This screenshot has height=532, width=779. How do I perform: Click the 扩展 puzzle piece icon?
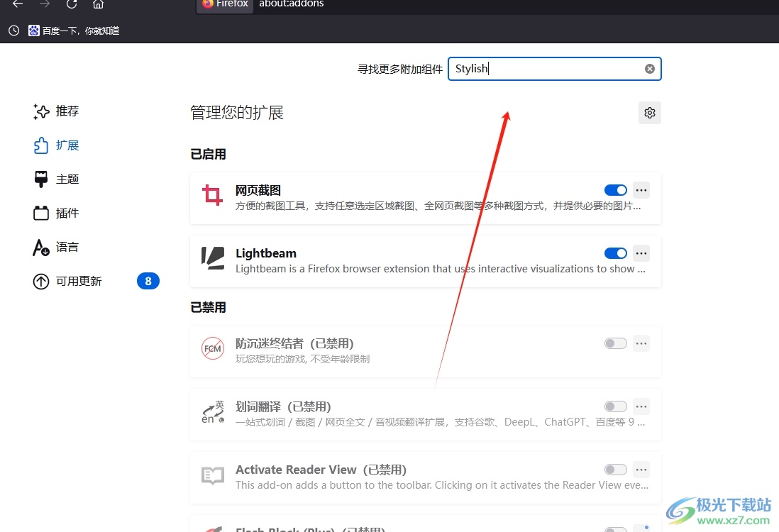41,145
